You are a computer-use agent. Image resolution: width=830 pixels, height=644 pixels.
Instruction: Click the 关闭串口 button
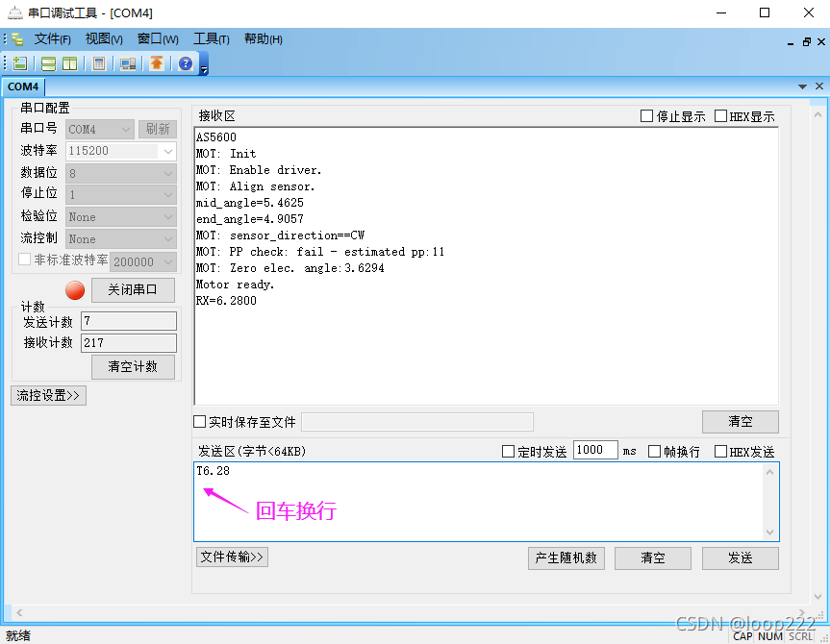click(133, 290)
